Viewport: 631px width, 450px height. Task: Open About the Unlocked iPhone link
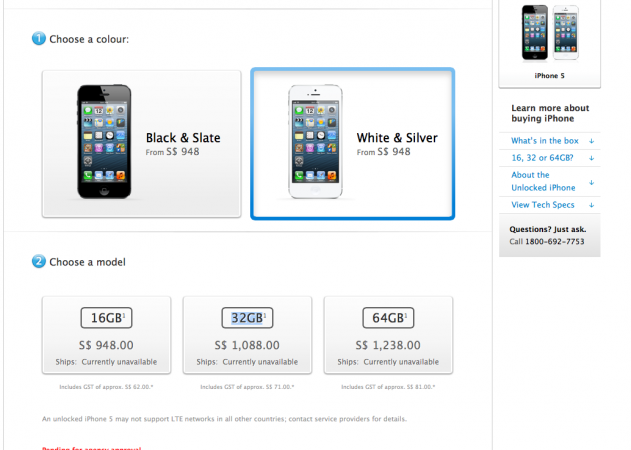(543, 181)
